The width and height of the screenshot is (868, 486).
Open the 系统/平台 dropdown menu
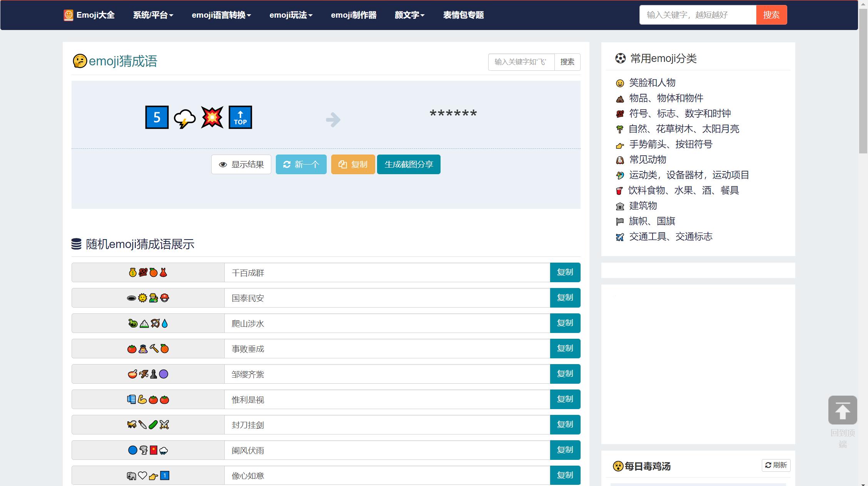pyautogui.click(x=153, y=15)
